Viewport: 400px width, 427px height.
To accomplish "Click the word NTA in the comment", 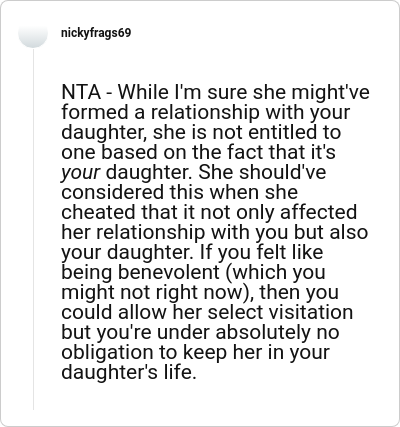I will coord(81,92).
